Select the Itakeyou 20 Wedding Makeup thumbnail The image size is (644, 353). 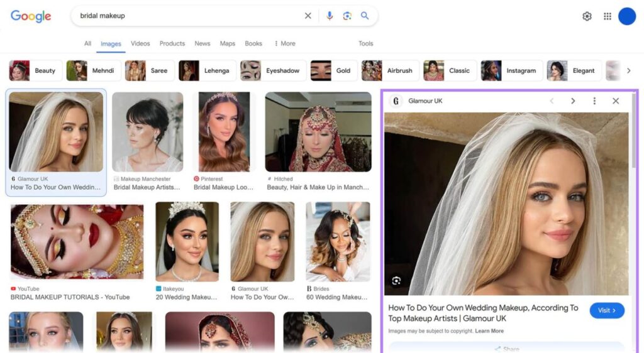tap(187, 242)
